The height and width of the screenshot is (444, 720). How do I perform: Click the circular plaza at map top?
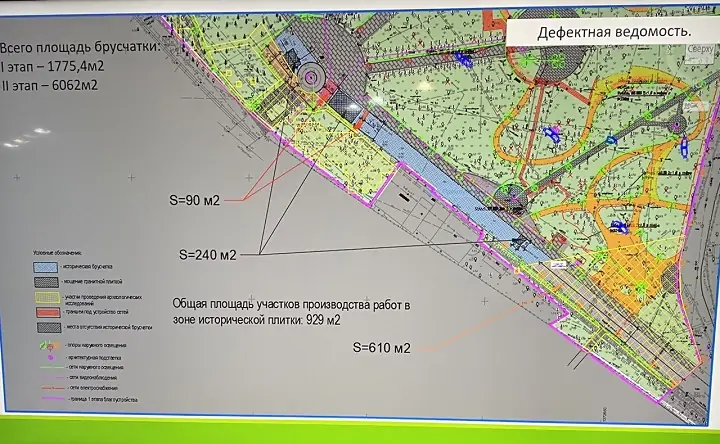click(312, 76)
